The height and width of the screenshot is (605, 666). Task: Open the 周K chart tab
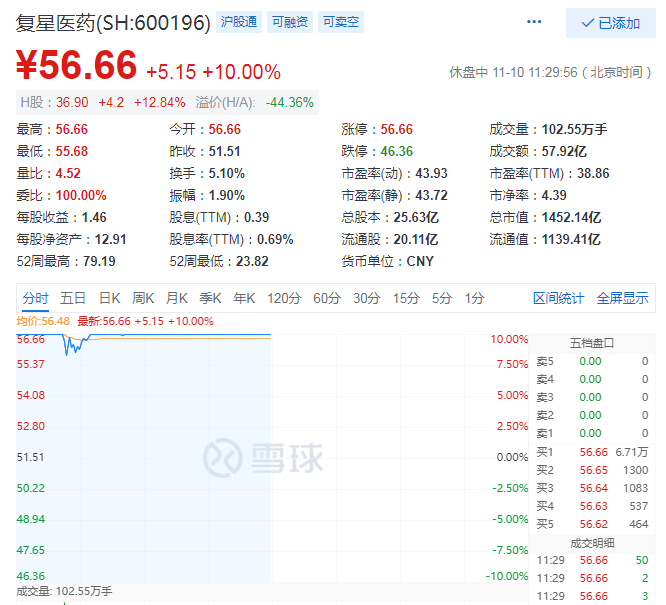[x=143, y=298]
